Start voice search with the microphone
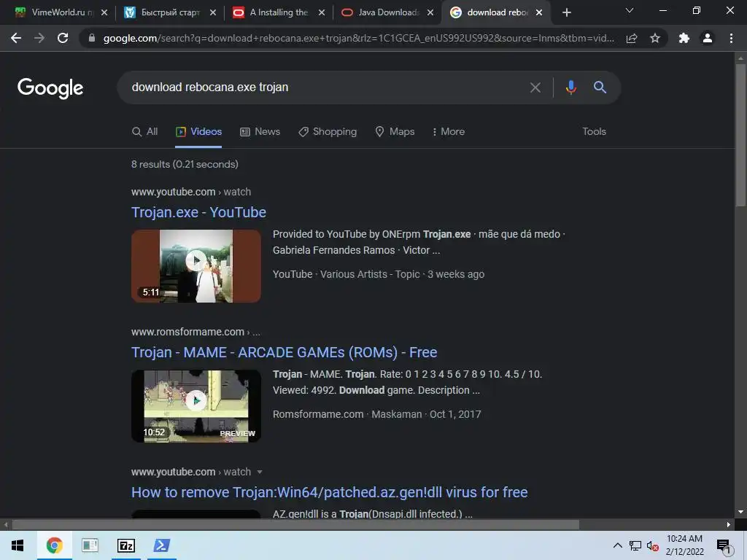This screenshot has width=747, height=560. pos(571,87)
